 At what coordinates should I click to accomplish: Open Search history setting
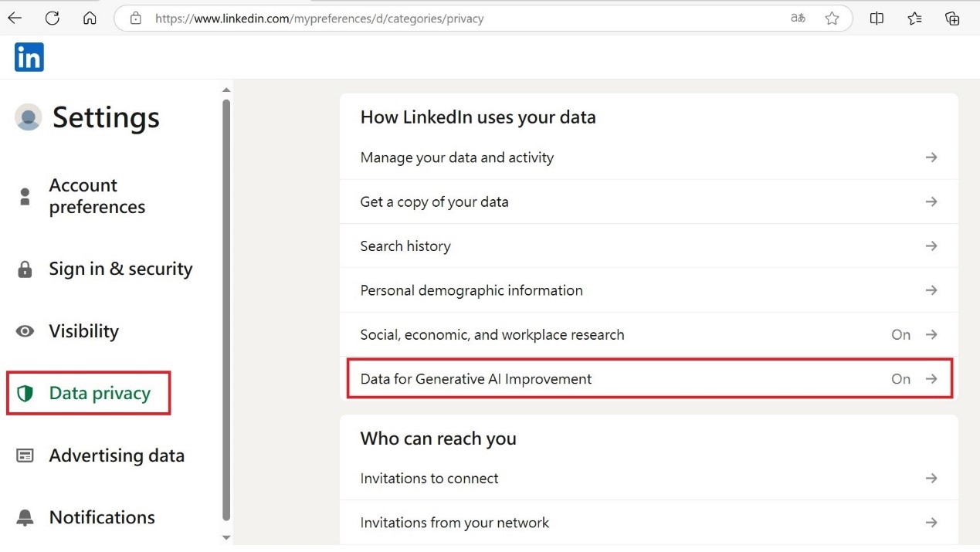point(649,246)
